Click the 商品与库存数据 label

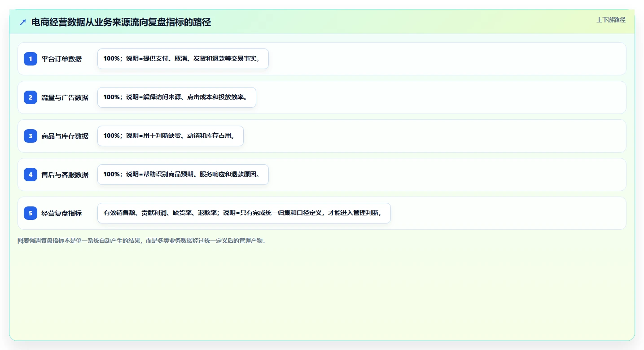[x=65, y=136]
